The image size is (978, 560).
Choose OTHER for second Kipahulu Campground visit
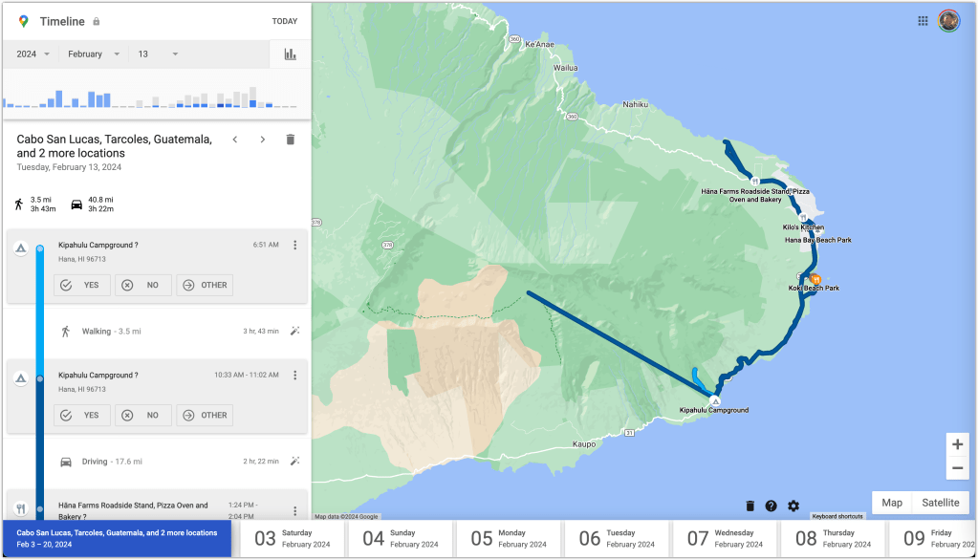click(205, 415)
